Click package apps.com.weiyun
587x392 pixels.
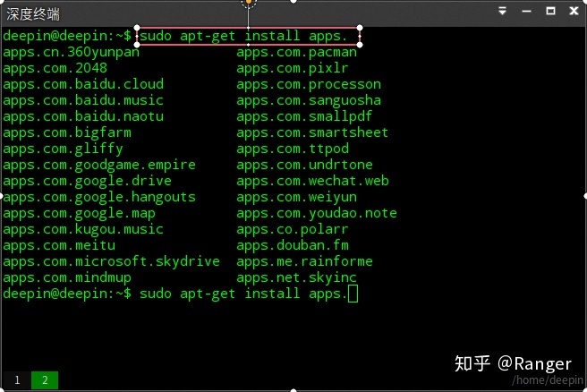coord(296,197)
